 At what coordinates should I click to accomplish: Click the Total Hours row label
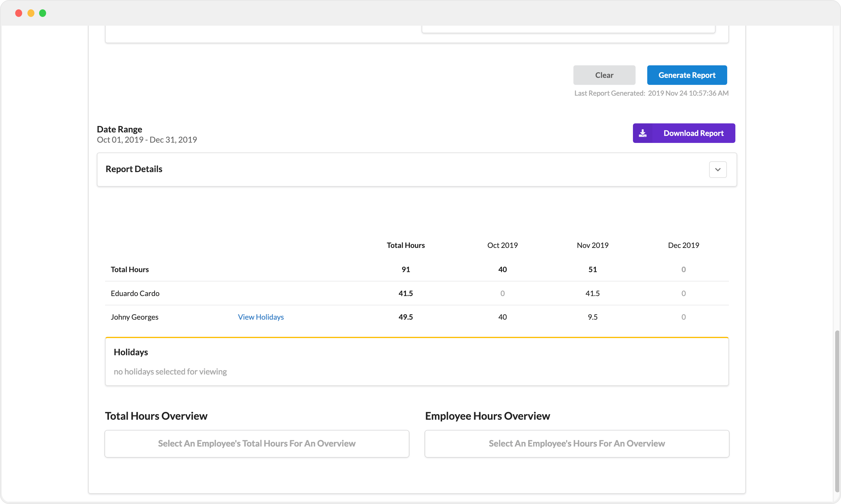130,269
